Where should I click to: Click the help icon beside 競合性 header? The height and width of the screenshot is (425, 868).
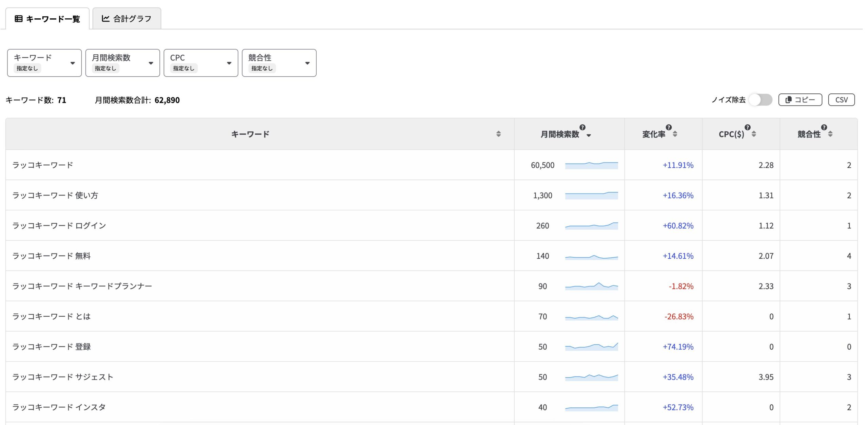point(824,127)
